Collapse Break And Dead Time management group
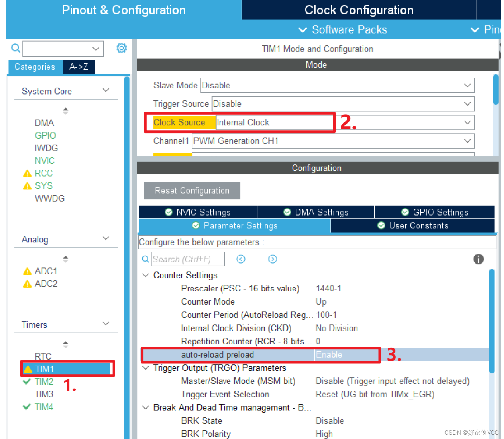 pyautogui.click(x=146, y=407)
